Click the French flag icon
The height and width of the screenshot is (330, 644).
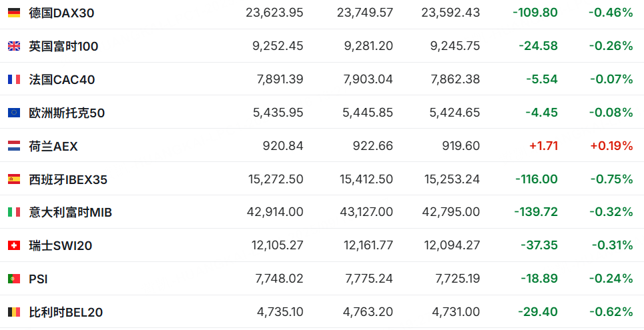14,79
